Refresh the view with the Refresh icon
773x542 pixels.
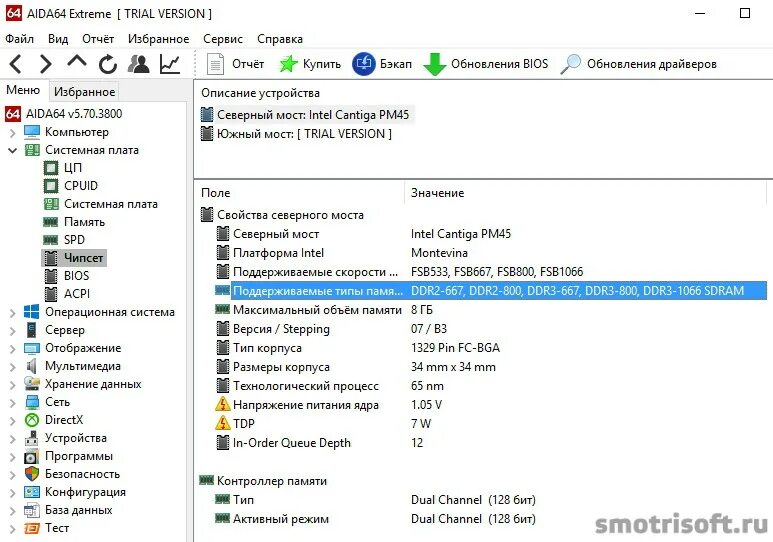[x=108, y=64]
